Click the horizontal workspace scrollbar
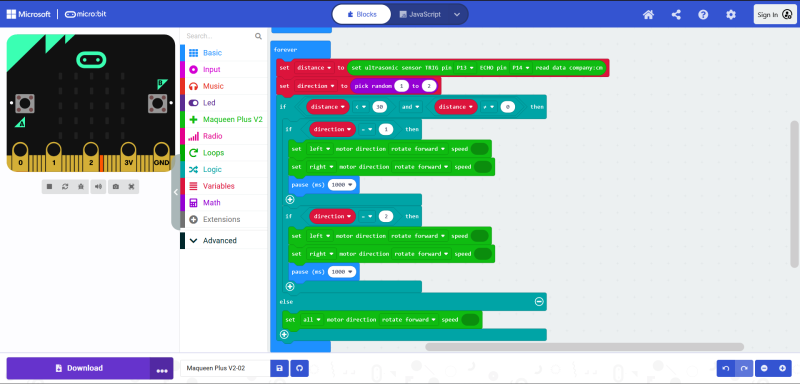 point(584,347)
